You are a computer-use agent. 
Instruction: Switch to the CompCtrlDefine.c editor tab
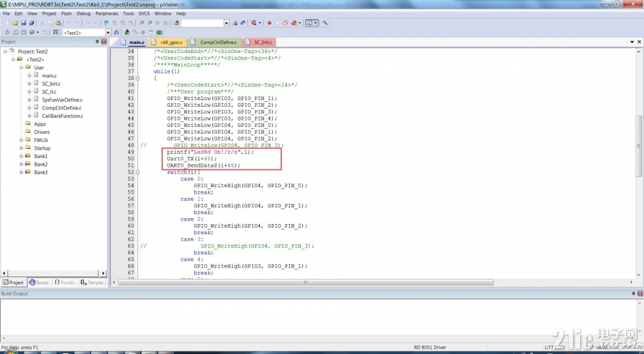coord(215,42)
